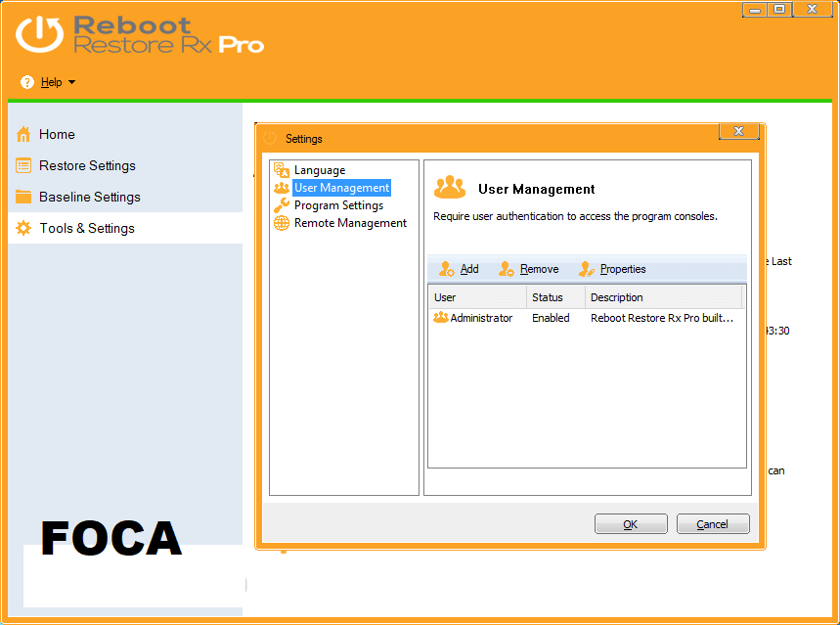This screenshot has width=840, height=625.
Task: Select User Management in settings tree
Action: (342, 188)
